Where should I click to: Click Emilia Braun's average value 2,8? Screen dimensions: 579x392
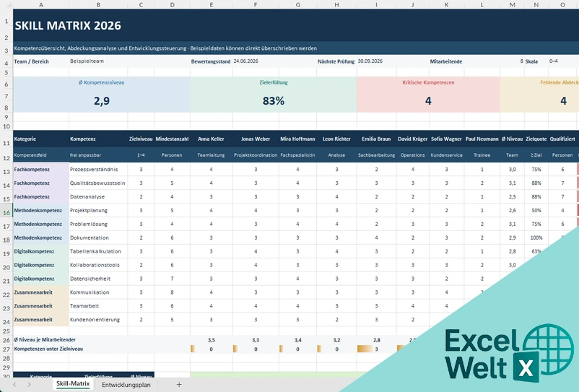(x=376, y=340)
